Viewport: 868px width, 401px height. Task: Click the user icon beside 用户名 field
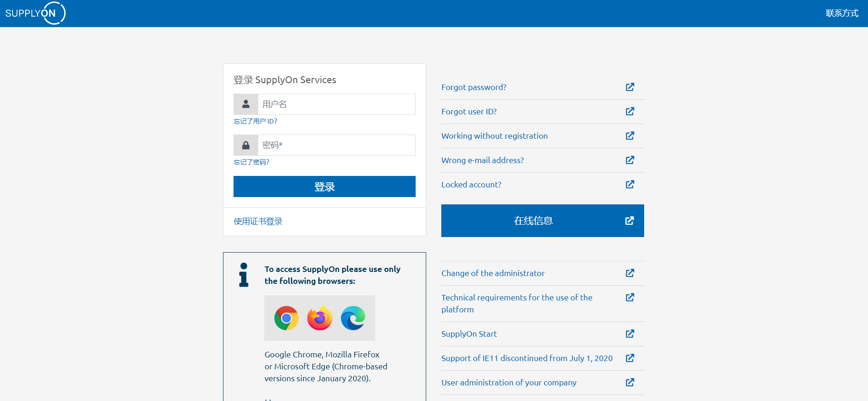246,104
